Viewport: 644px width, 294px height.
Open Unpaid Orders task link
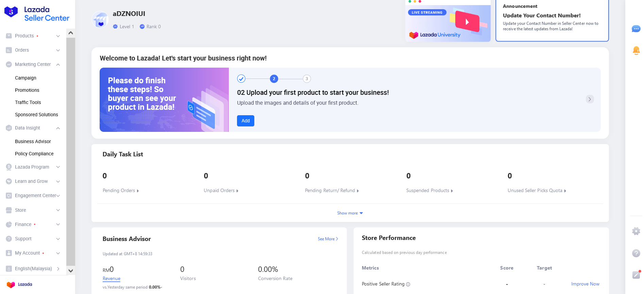coord(221,191)
